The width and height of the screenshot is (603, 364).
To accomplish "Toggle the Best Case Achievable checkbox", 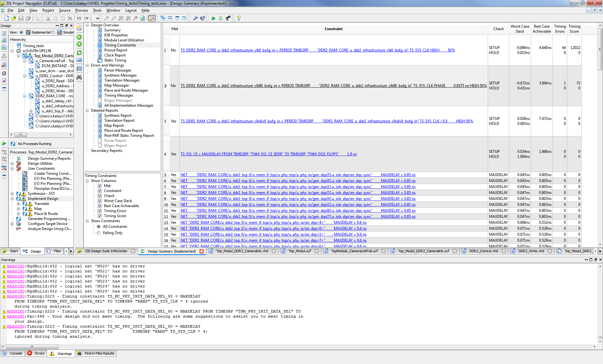I will click(x=100, y=206).
